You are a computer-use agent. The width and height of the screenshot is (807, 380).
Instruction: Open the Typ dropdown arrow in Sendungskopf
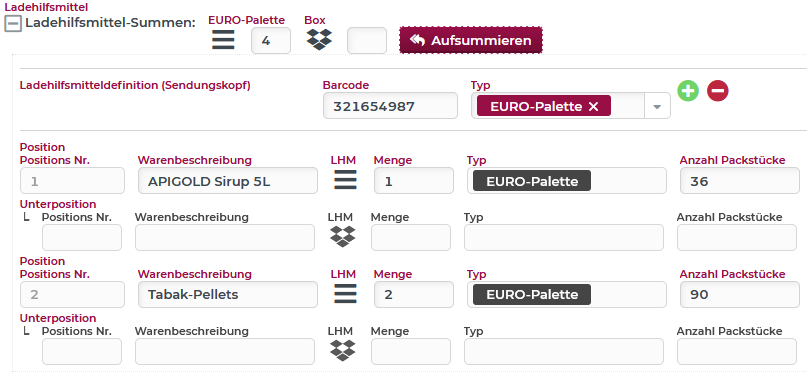click(657, 106)
